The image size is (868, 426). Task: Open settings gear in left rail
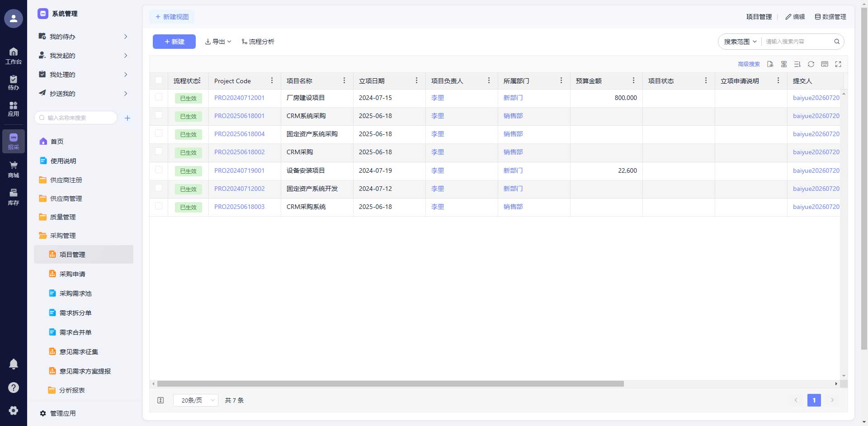(14, 410)
